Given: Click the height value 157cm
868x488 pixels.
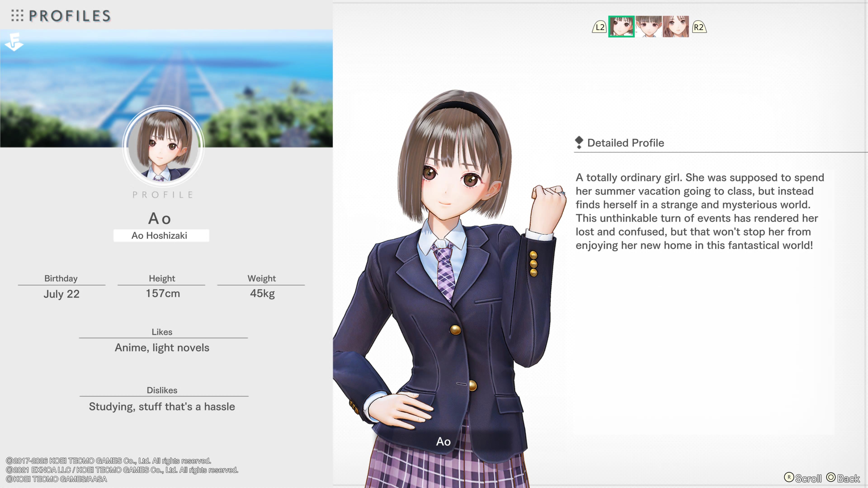Looking at the screenshot, I should click(163, 293).
